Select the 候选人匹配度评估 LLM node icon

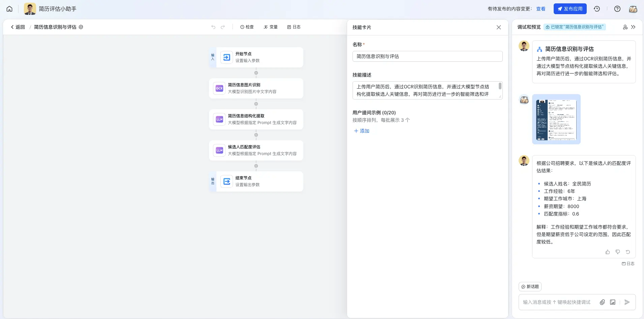219,150
